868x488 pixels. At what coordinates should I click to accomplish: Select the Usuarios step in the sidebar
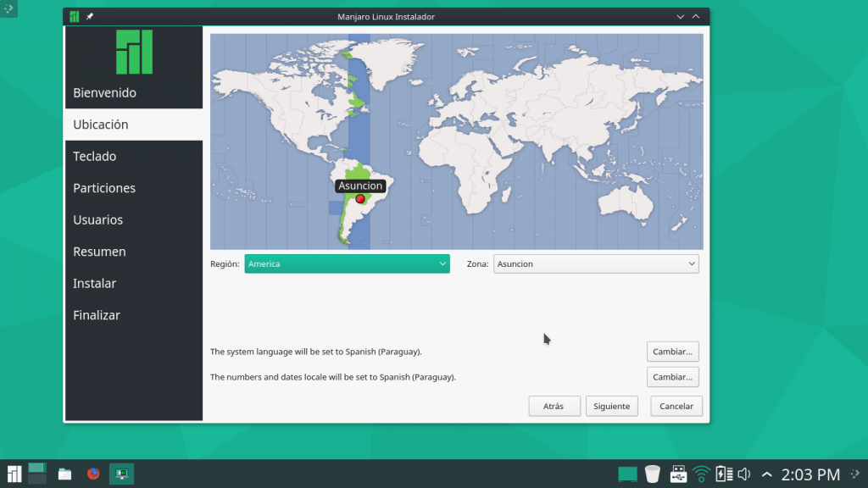click(133, 219)
